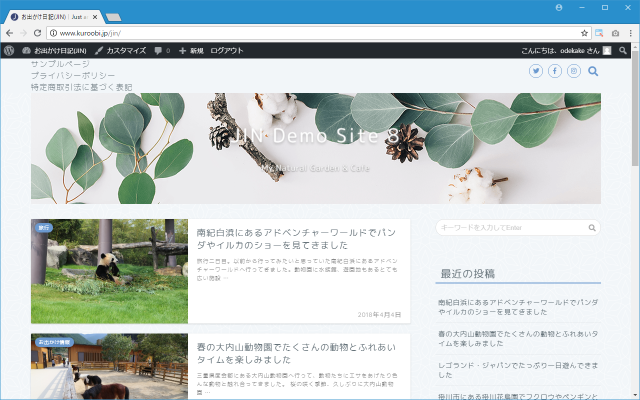Select the お出かけ日記(JIN) tab

(x=53, y=17)
